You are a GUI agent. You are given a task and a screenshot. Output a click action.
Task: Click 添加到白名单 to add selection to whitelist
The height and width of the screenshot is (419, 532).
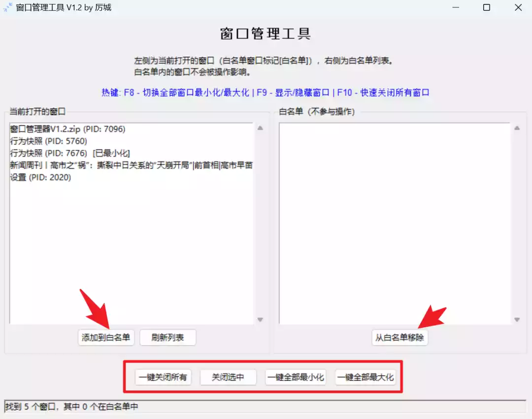[x=105, y=337]
